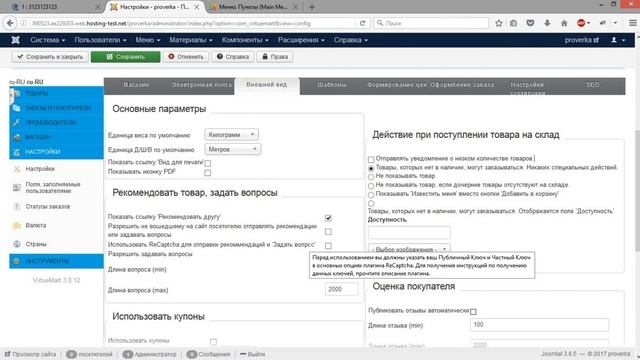Allow guest visitors to send recommendations checkbox
Image resolution: width=640 pixels, height=360 pixels.
(x=328, y=232)
